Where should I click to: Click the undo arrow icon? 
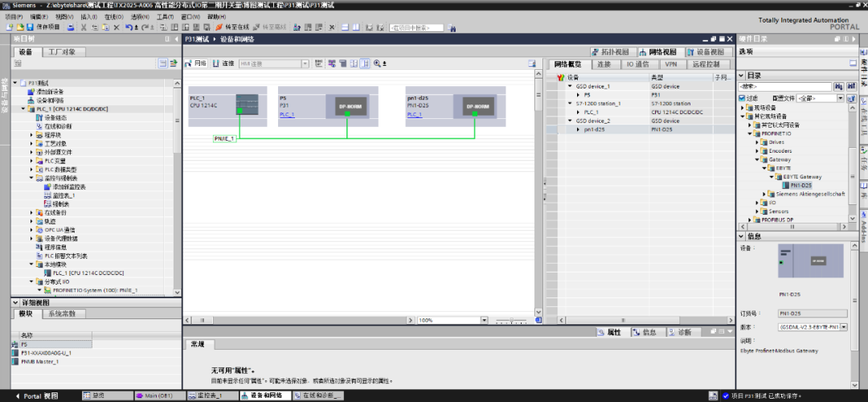[x=129, y=27]
